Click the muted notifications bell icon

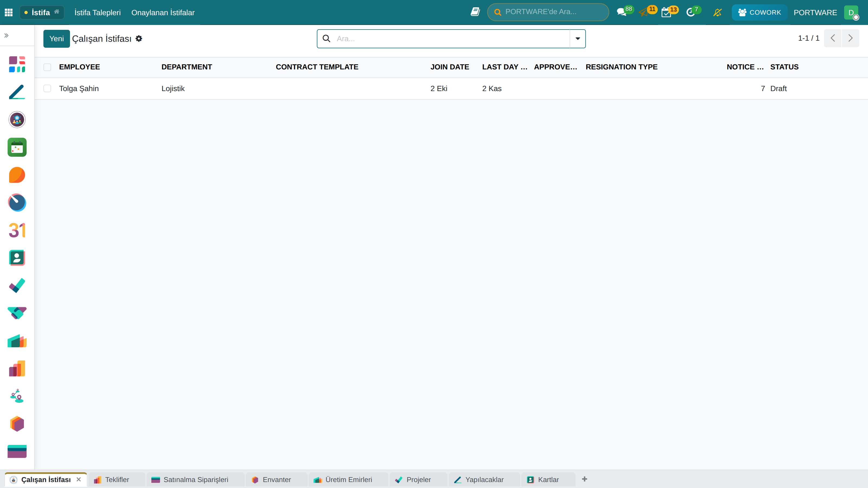tap(717, 12)
